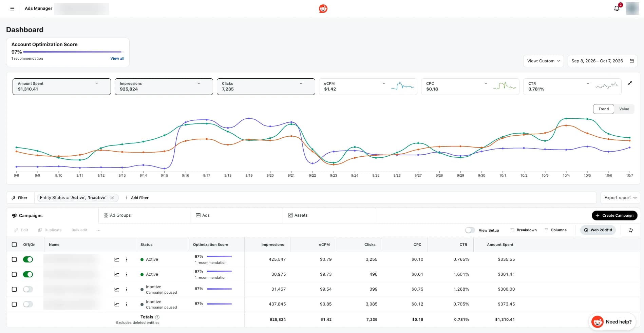
Task: Select the Value chart mode
Action: (x=624, y=109)
